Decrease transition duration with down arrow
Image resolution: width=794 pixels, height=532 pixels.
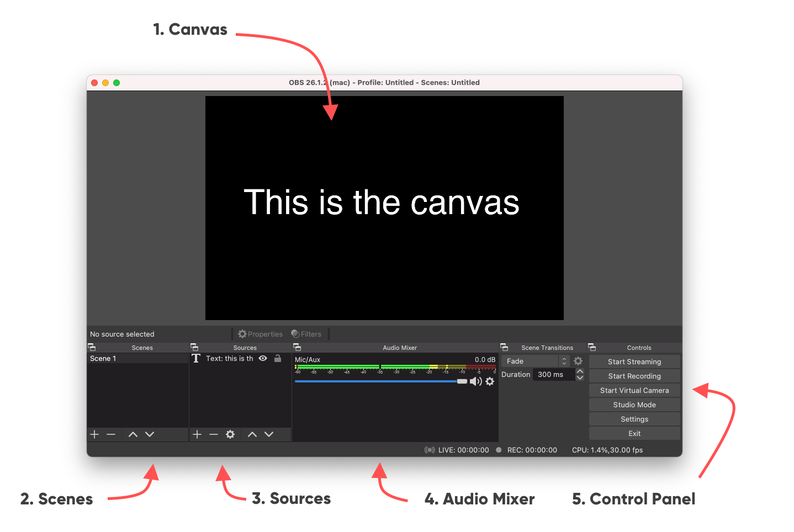click(580, 377)
